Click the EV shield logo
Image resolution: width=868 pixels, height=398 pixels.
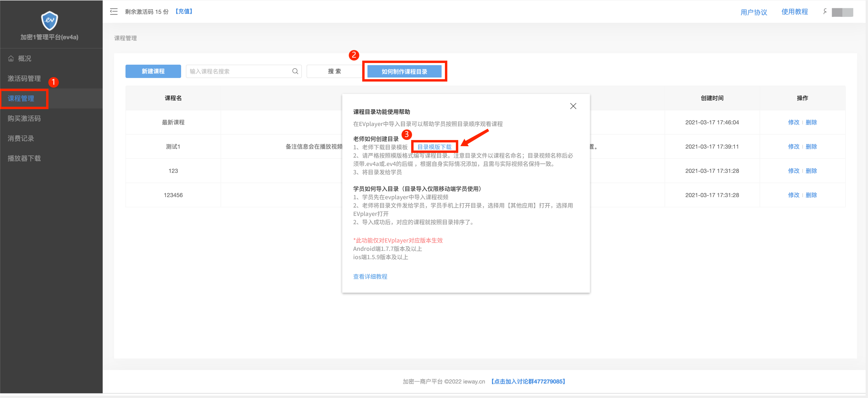(49, 21)
